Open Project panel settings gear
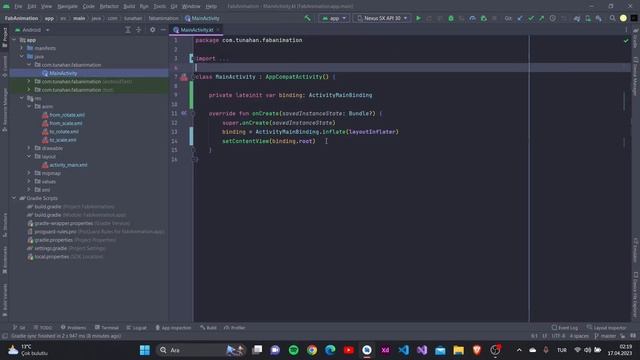Screen dimensions: 640x360 [x=152, y=30]
